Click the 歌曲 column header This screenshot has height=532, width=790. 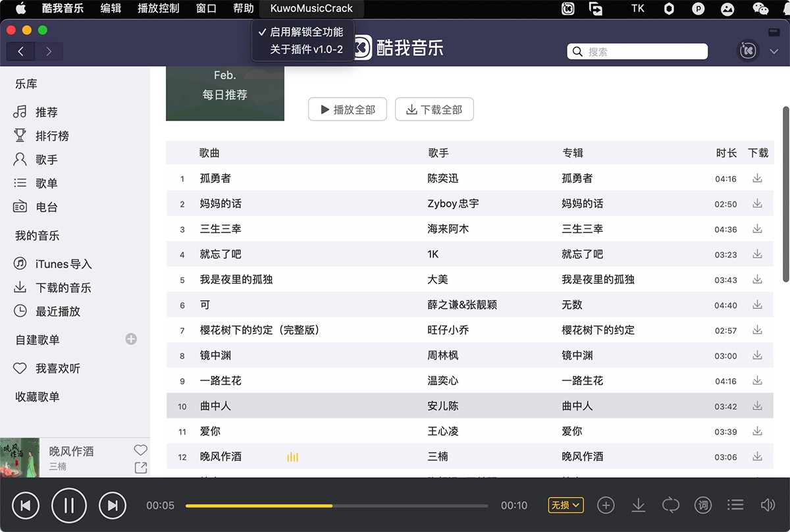(x=209, y=153)
